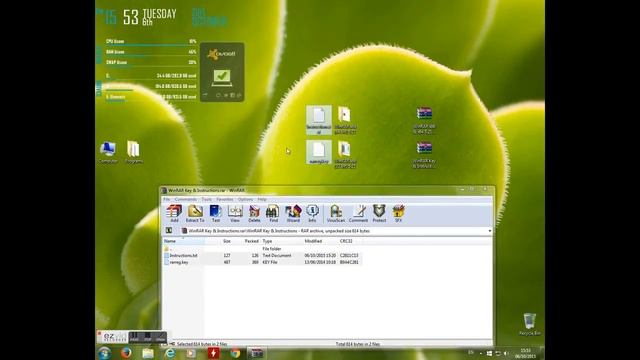The height and width of the screenshot is (360, 640).
Task: Sort by the Size column header
Action: (x=219, y=241)
